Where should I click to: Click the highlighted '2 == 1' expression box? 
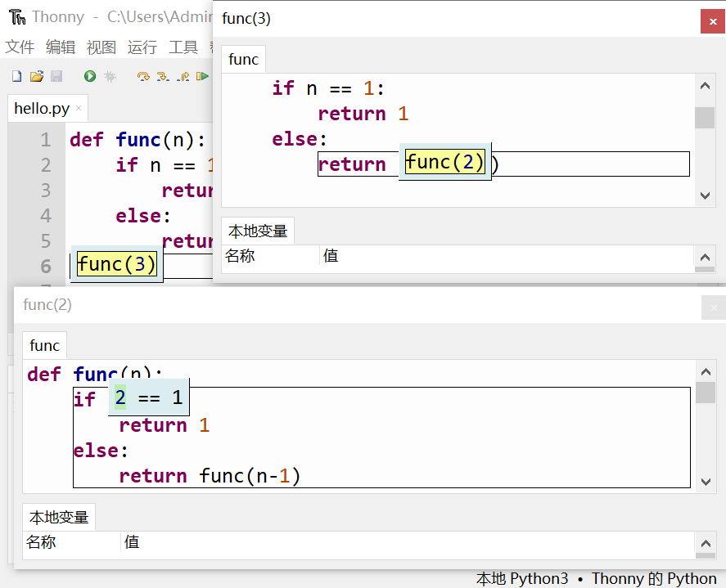coord(149,397)
